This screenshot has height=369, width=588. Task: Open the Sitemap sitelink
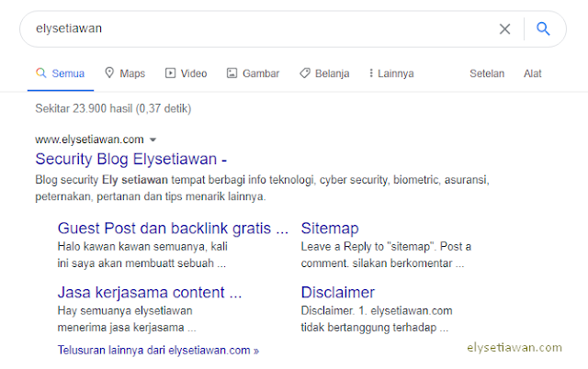point(330,229)
